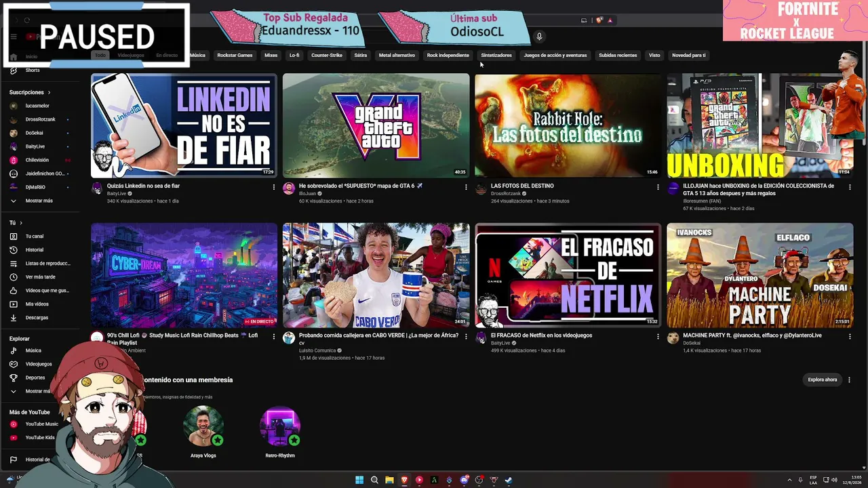Select the Visto filter chip

(x=654, y=56)
